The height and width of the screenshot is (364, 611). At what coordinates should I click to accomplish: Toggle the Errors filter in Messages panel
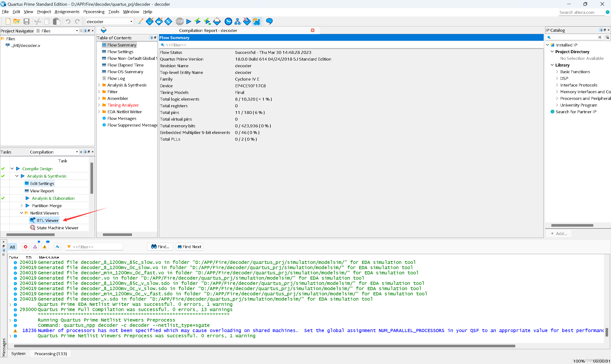click(x=26, y=247)
